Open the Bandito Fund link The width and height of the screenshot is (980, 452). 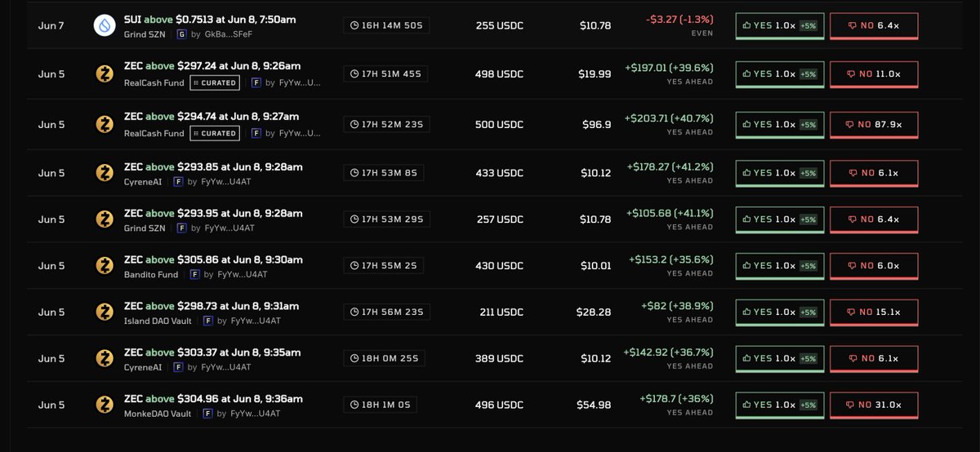151,275
